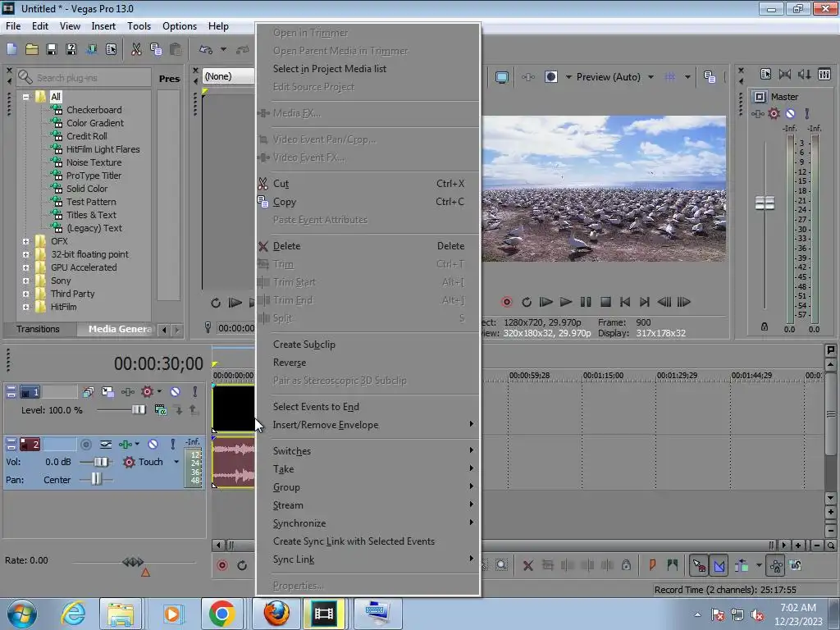This screenshot has width=840, height=630.
Task: Click the timeline Record button
Action: point(222,566)
